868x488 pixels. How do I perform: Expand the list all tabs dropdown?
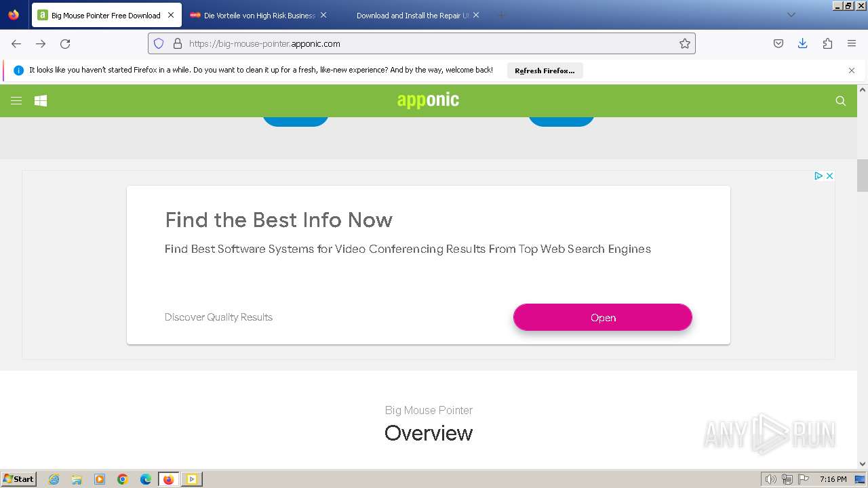click(791, 15)
